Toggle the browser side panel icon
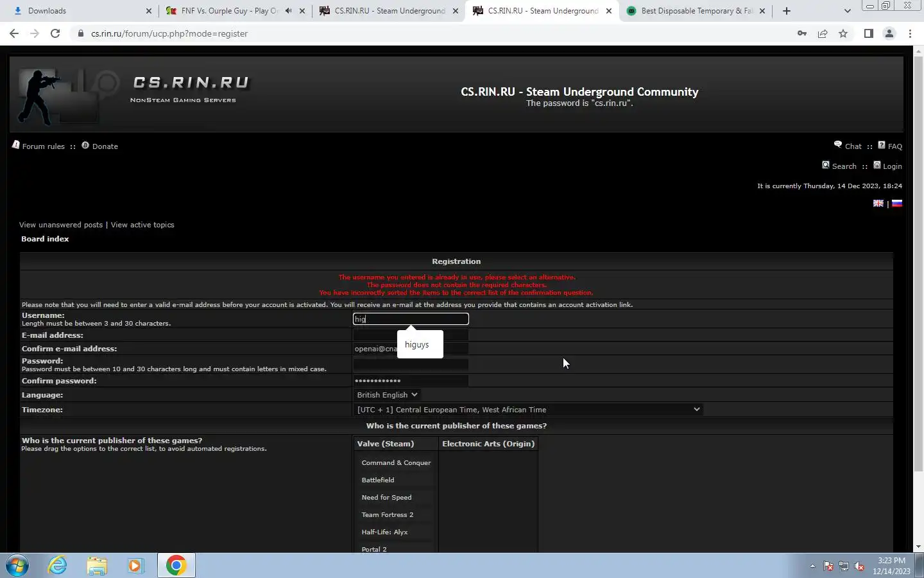924x578 pixels. [x=869, y=33]
